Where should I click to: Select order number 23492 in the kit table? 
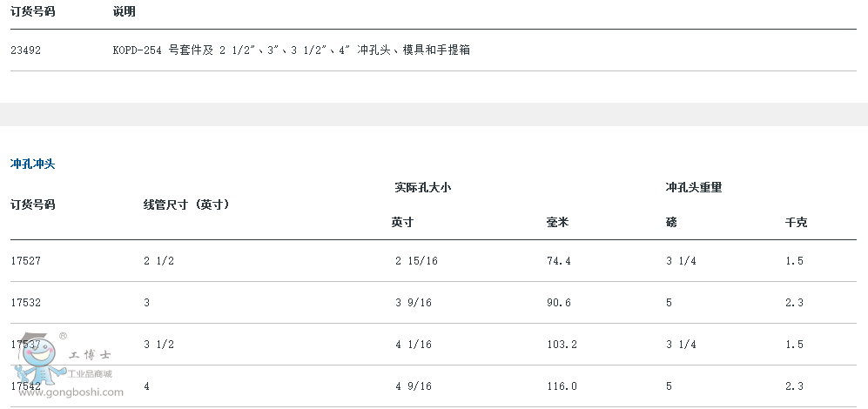click(25, 50)
